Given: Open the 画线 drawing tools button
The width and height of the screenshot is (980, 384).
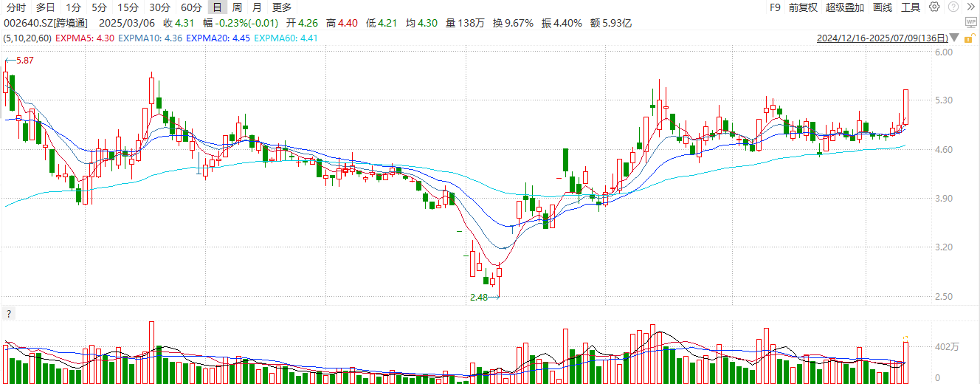Looking at the screenshot, I should pos(883,7).
